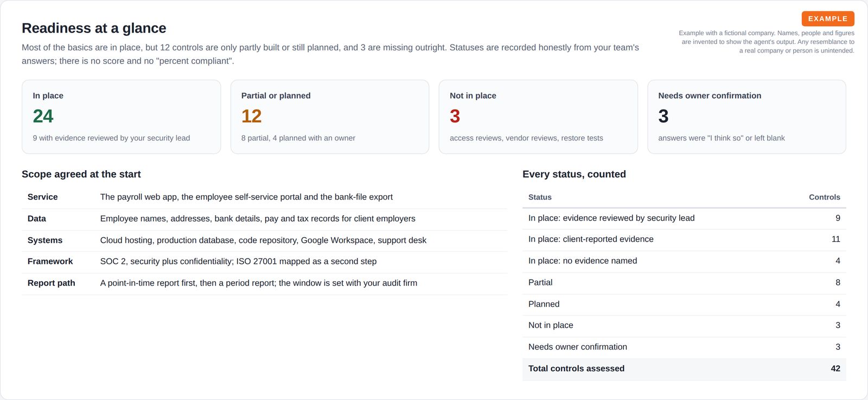The width and height of the screenshot is (868, 400).
Task: Select 'In place: no evidence named' row
Action: click(684, 261)
